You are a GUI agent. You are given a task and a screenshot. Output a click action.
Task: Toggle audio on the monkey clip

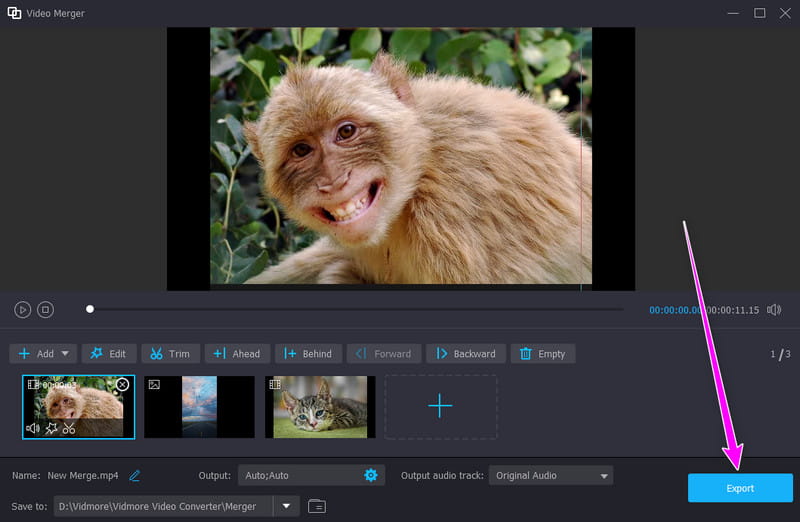point(33,428)
